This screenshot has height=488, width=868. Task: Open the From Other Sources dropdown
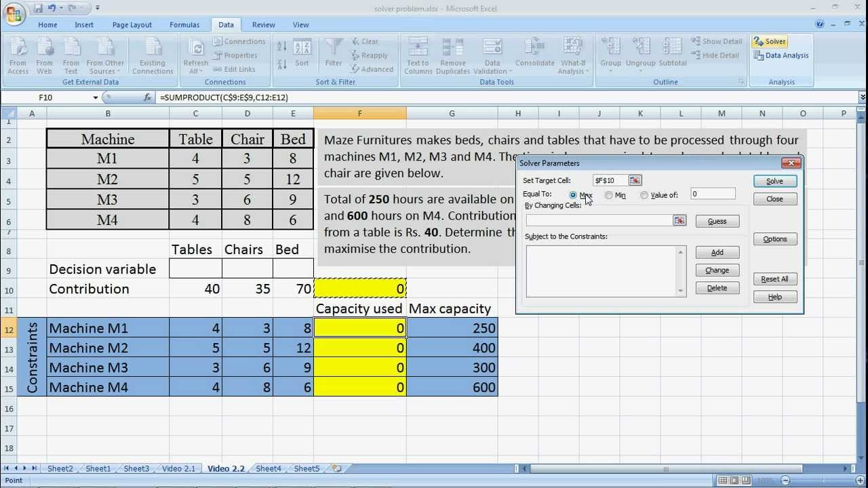pyautogui.click(x=106, y=54)
